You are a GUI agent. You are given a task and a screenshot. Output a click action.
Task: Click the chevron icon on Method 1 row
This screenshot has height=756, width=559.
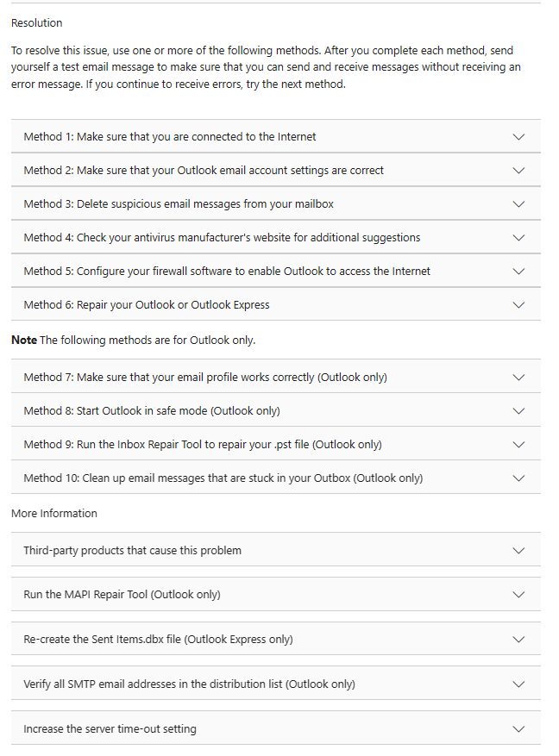pos(518,136)
